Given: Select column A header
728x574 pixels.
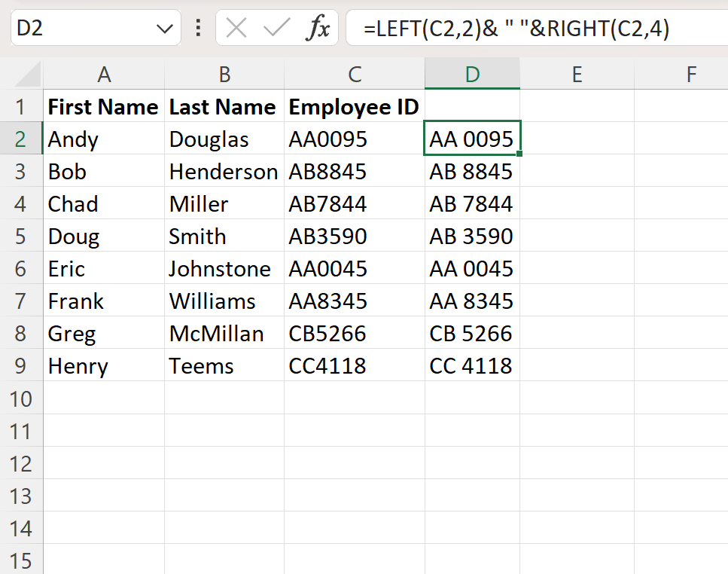Looking at the screenshot, I should pyautogui.click(x=104, y=74).
